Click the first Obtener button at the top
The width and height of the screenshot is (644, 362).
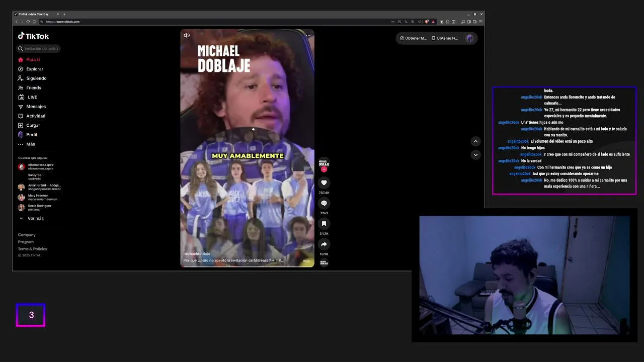click(413, 38)
